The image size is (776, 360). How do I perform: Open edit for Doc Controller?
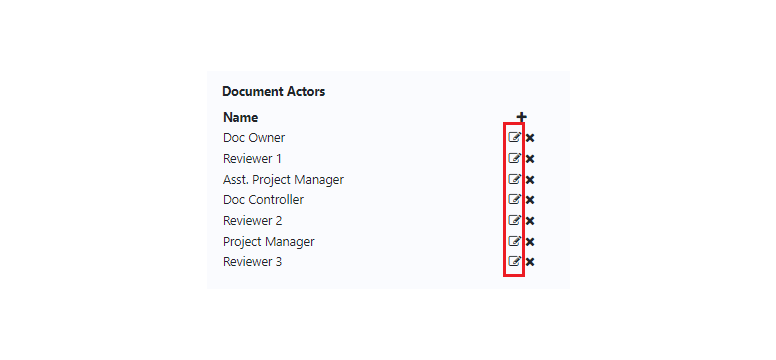515,199
